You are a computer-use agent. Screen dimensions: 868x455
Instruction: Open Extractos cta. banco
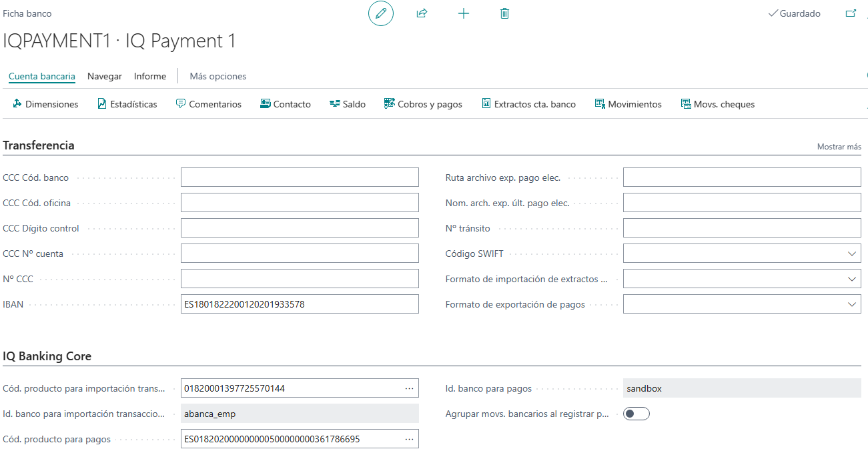[528, 104]
